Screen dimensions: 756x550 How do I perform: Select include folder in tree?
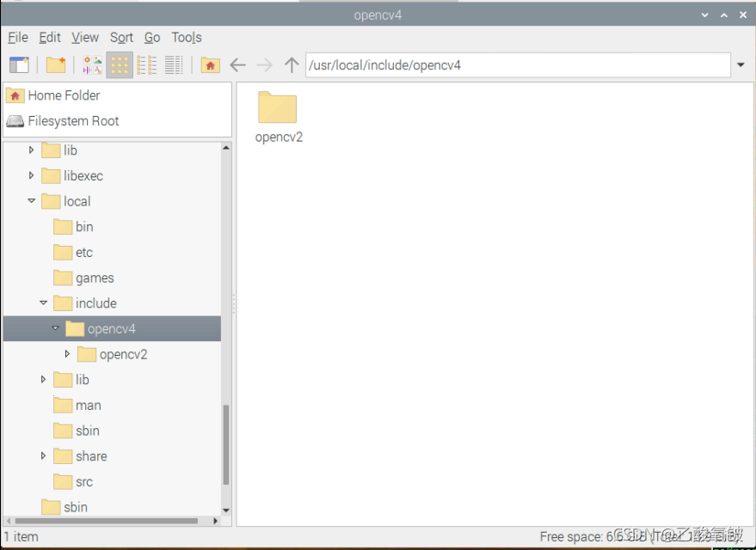(112, 303)
